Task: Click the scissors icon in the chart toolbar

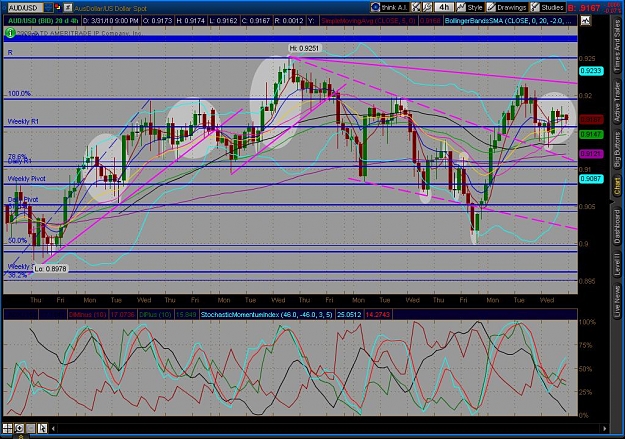Action: click(x=416, y=7)
